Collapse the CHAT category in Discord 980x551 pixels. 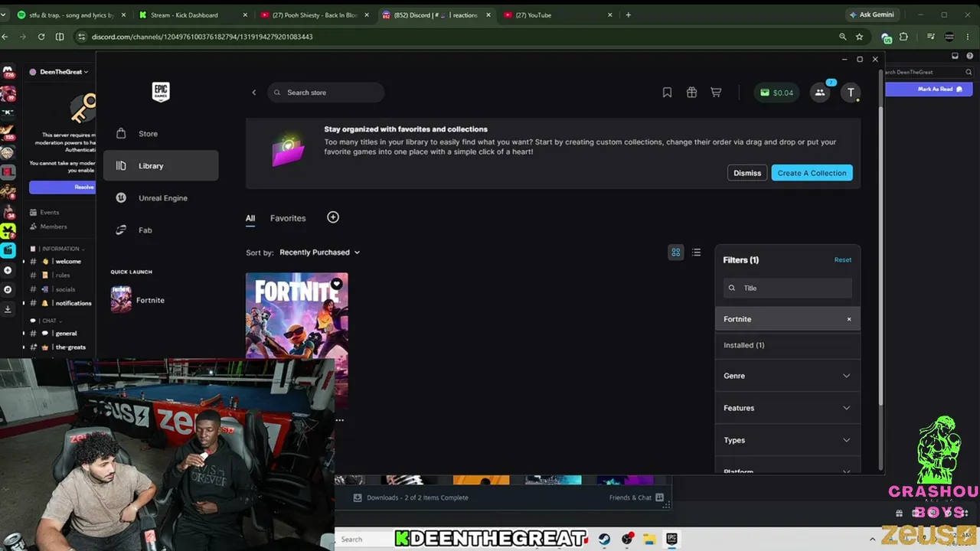pos(47,321)
